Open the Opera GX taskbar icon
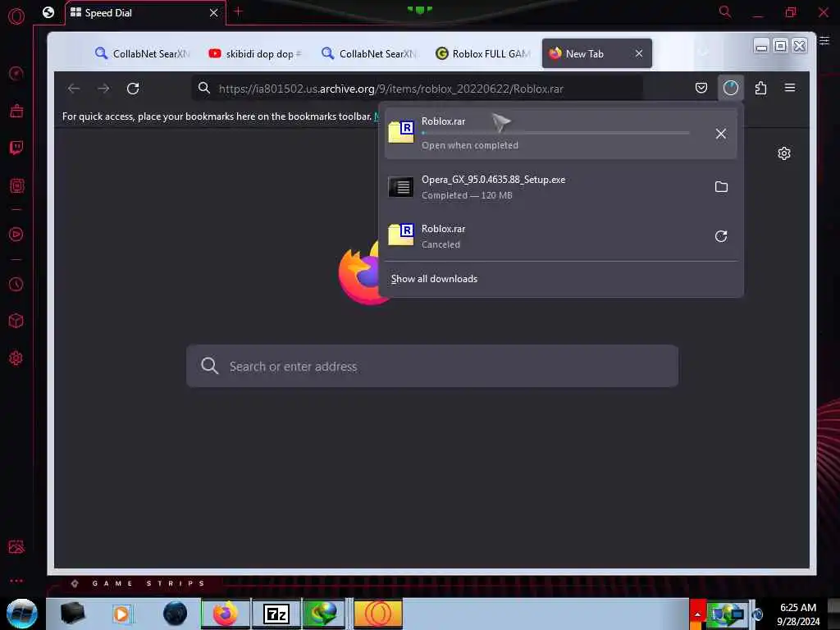Screen dimensions: 840x630 [x=378, y=614]
